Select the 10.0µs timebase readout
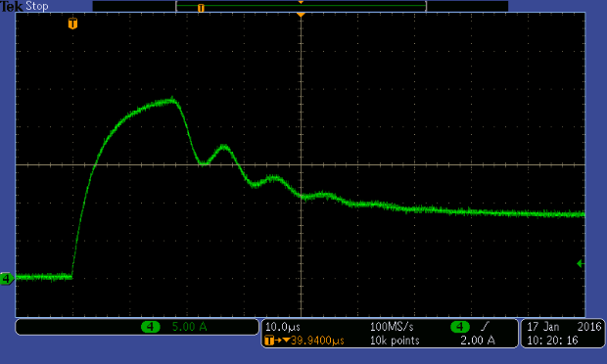This screenshot has width=607, height=364. pos(283,327)
